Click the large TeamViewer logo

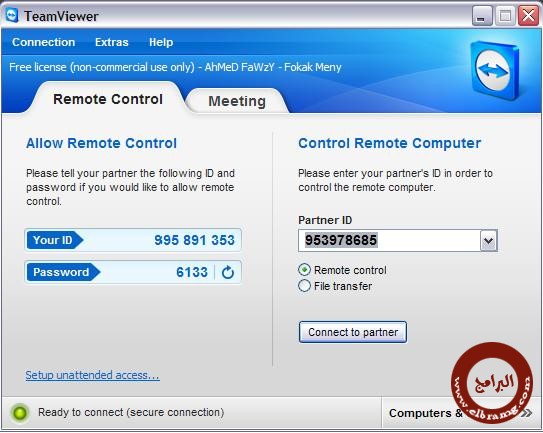[x=495, y=71]
